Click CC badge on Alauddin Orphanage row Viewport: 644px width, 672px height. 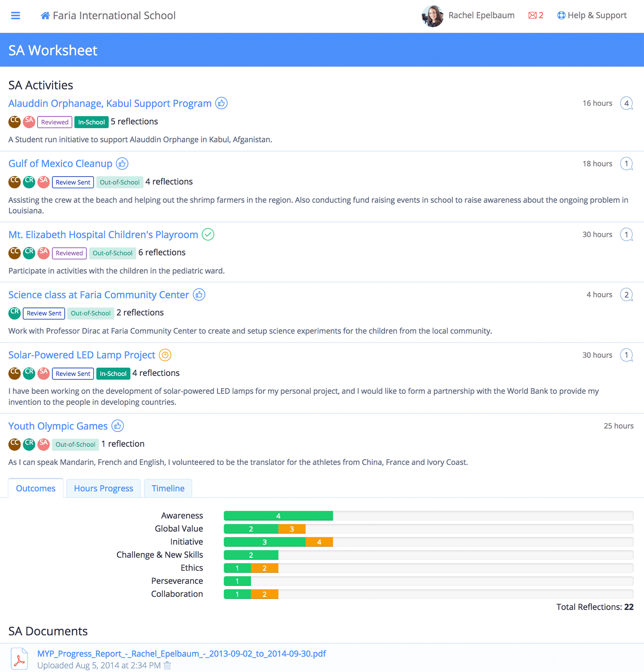[x=15, y=122]
